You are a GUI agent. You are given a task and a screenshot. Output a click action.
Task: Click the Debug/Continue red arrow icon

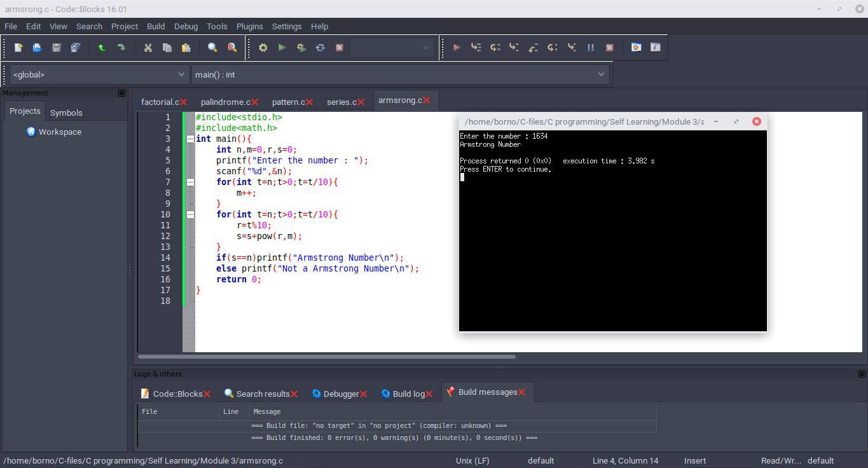[457, 48]
